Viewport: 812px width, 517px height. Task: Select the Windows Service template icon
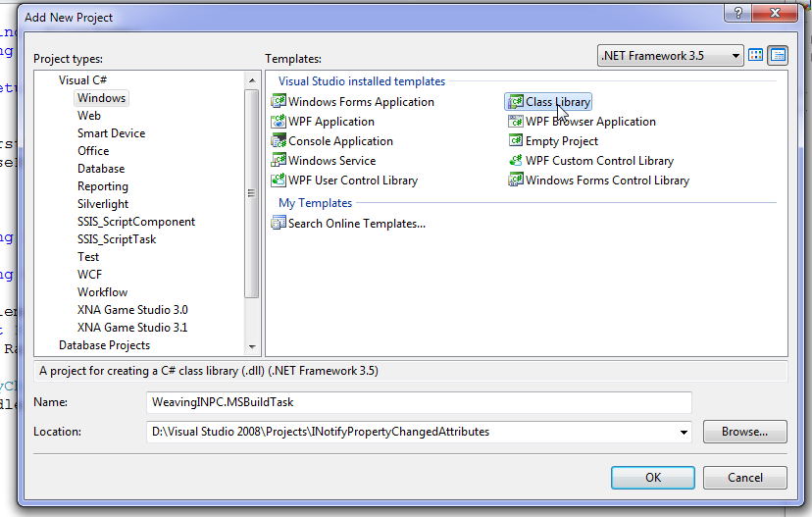[x=279, y=160]
